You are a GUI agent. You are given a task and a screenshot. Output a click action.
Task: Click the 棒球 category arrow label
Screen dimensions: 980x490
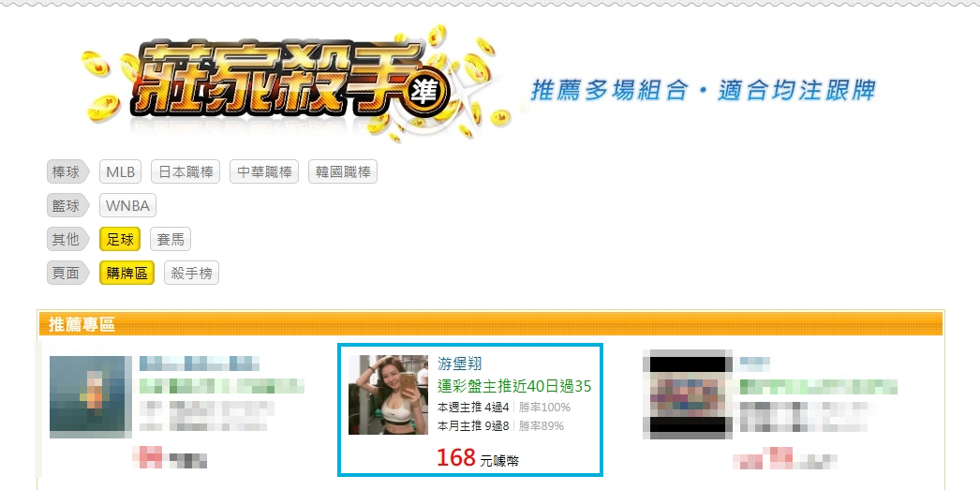click(x=68, y=171)
